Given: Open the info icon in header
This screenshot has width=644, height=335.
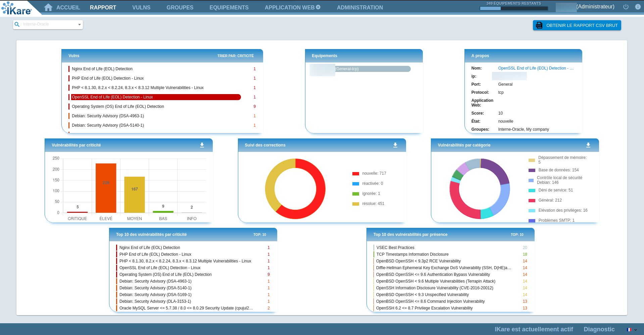Looking at the screenshot, I should point(638,7).
